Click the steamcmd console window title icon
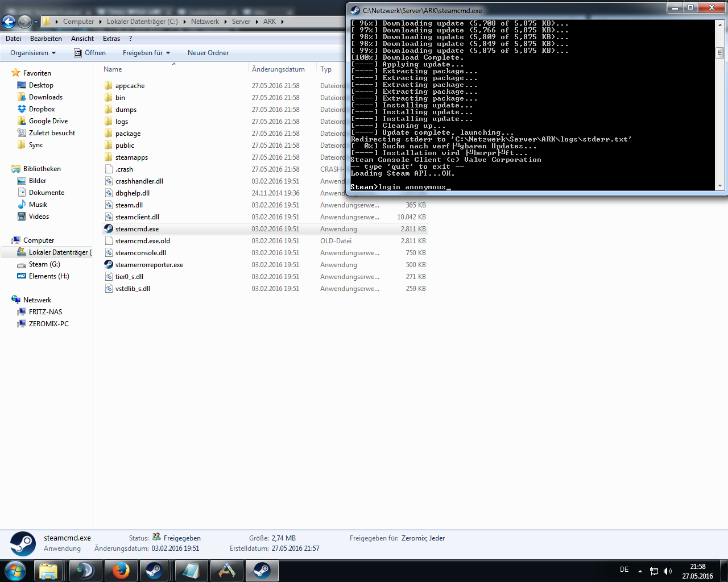728x582 pixels. click(355, 10)
